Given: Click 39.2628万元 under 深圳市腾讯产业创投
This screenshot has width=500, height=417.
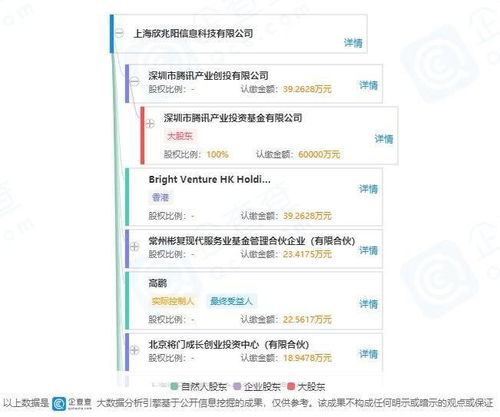Looking at the screenshot, I should pyautogui.click(x=307, y=89).
